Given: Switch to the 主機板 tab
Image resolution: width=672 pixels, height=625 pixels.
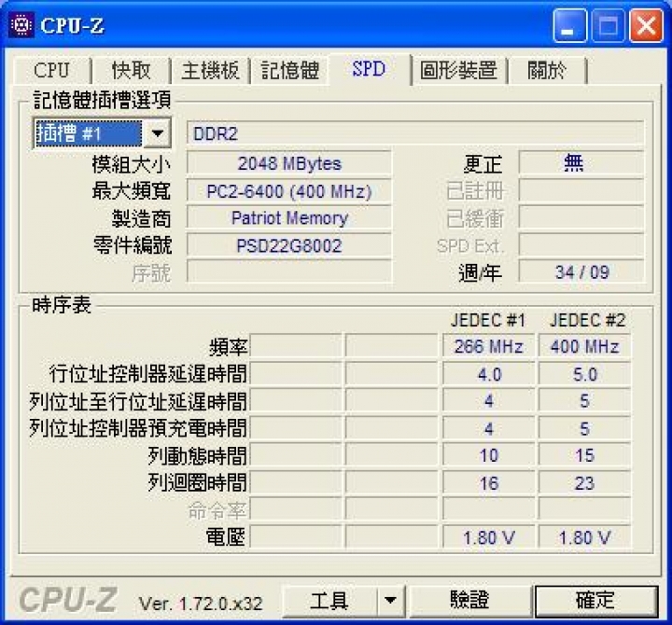Looking at the screenshot, I should coord(210,70).
